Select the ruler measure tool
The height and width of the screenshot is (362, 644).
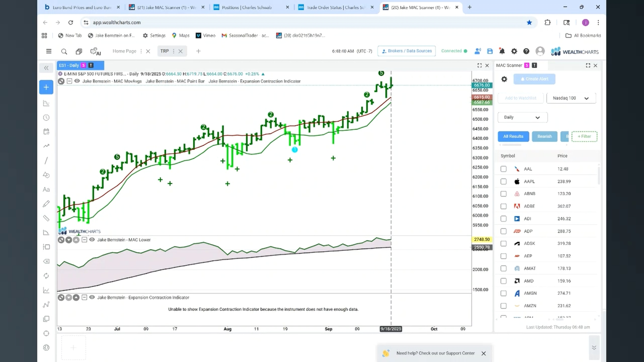(46, 218)
